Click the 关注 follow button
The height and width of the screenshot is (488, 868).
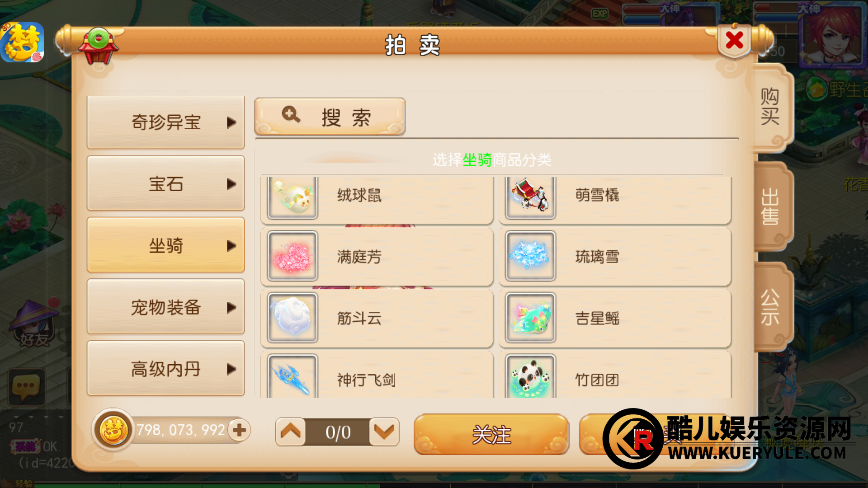[x=491, y=434]
